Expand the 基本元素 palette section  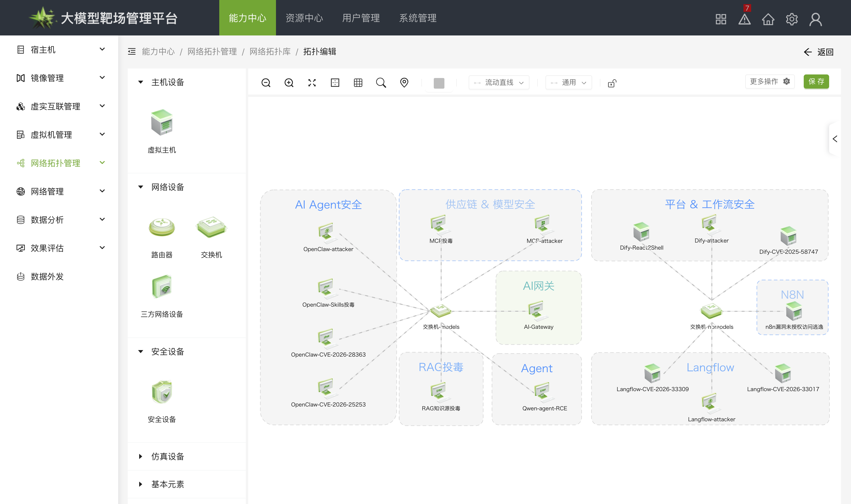[x=141, y=484]
